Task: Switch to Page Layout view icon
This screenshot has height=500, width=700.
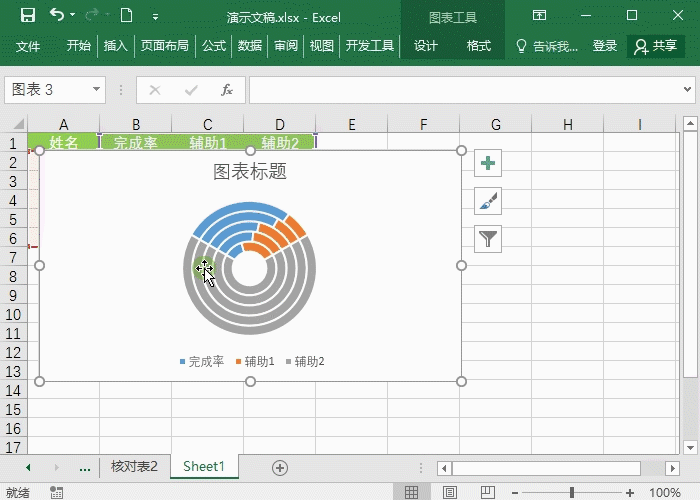Action: pos(450,492)
